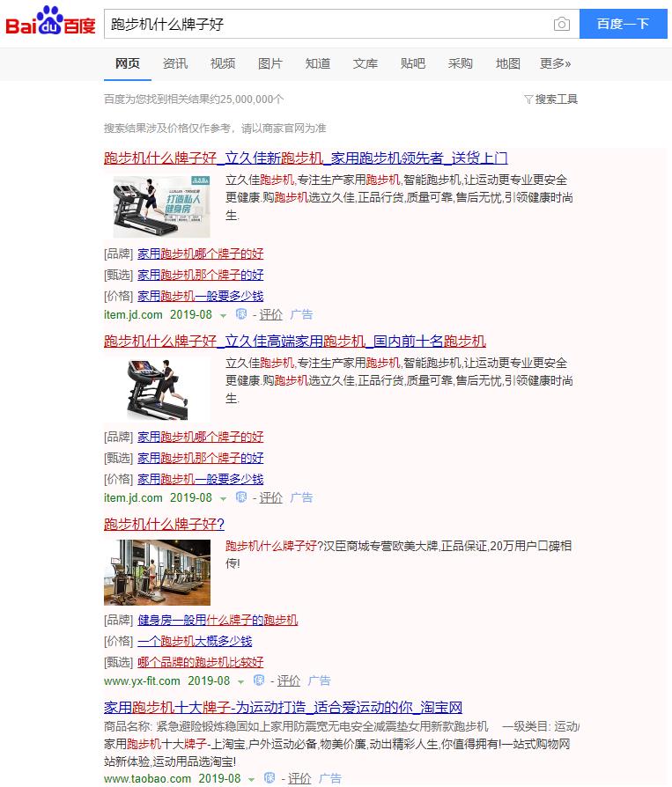
Task: Click the gym treadmill thumbnail image
Action: 157,571
